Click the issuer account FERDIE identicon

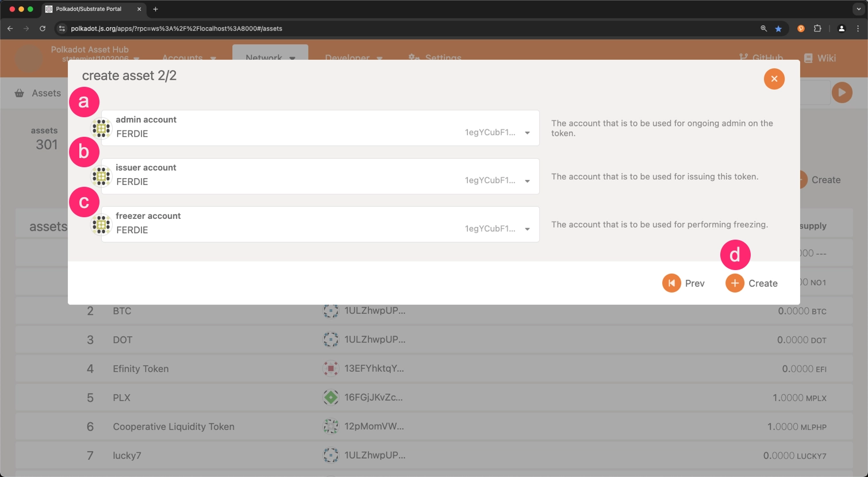click(x=101, y=176)
